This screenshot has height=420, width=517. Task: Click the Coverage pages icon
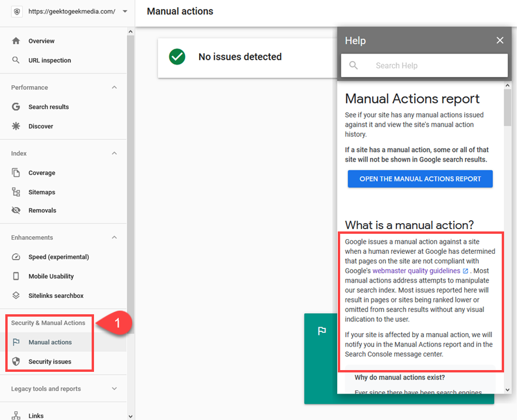coord(16,173)
